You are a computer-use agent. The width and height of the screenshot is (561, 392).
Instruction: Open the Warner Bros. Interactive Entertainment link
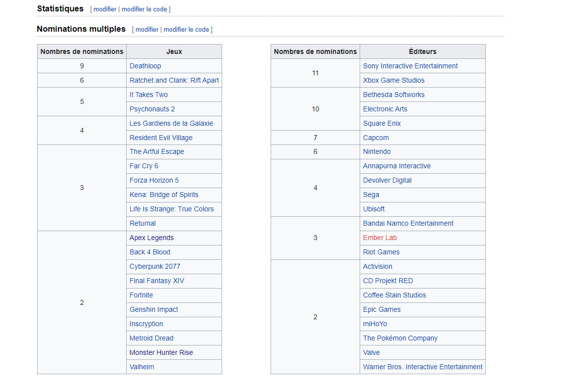coord(422,367)
